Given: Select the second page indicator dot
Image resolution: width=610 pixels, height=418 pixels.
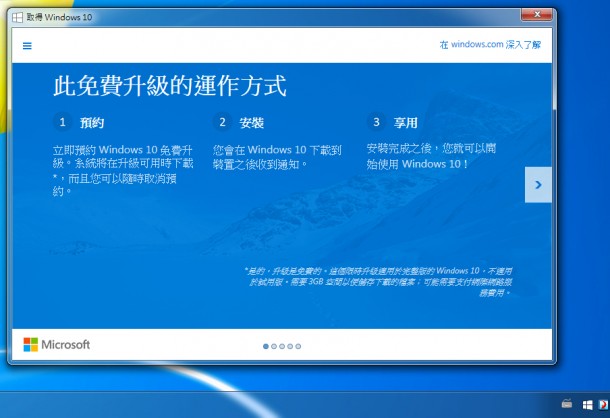Looking at the screenshot, I should [274, 346].
